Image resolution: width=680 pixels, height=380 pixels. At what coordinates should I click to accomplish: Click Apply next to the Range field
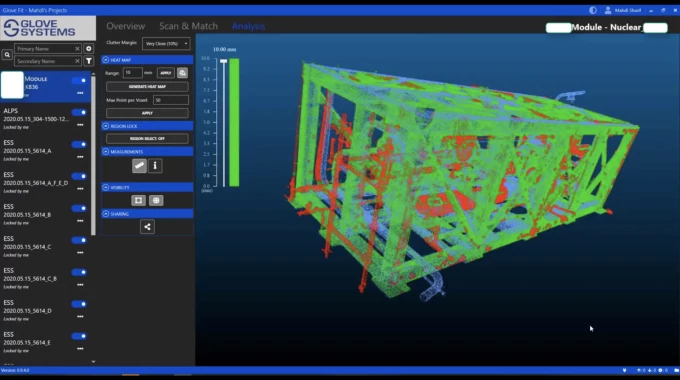pyautogui.click(x=166, y=73)
